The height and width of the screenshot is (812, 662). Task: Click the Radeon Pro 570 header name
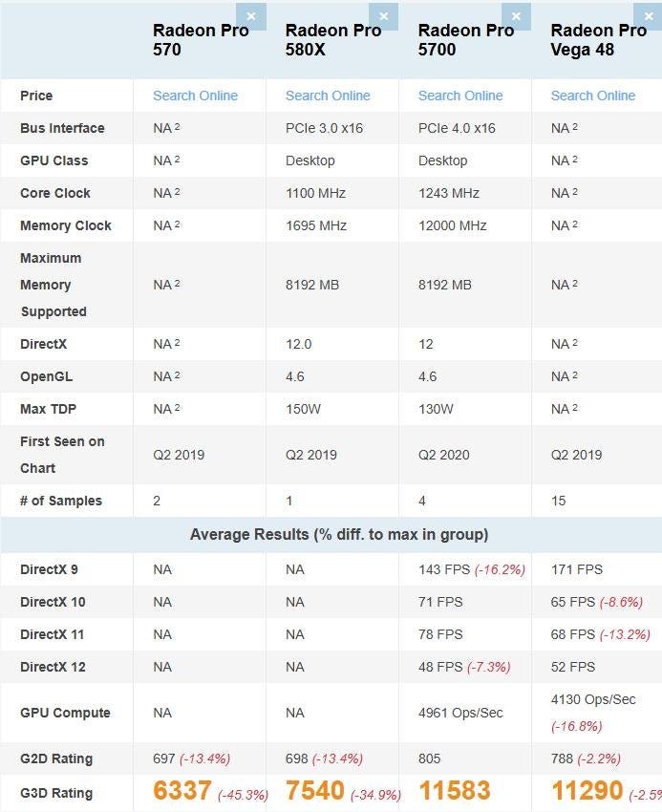coord(201,39)
